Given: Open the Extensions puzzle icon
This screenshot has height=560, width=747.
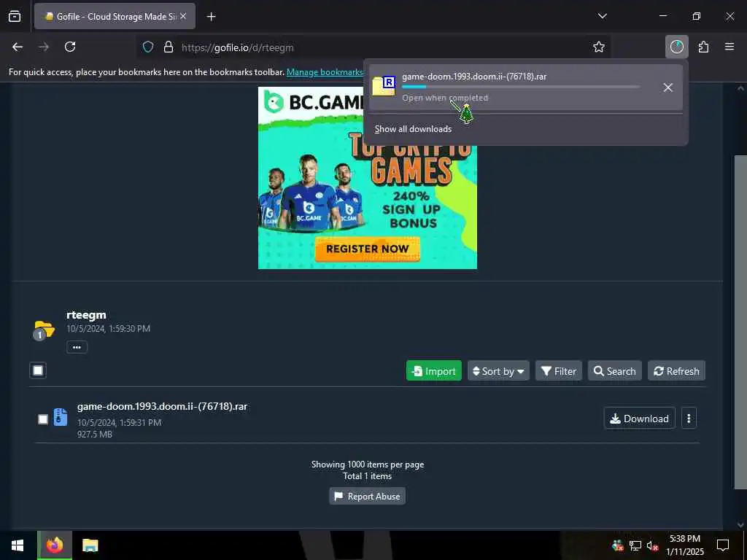Looking at the screenshot, I should [704, 47].
